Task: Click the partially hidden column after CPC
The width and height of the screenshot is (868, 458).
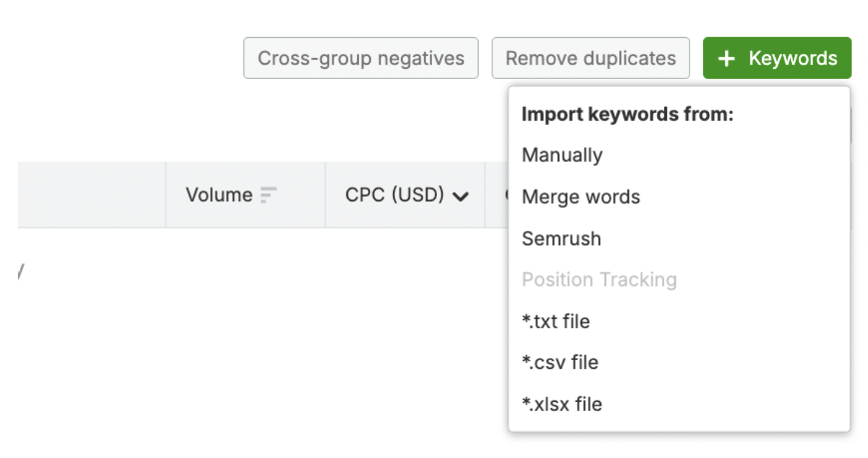Action: [x=497, y=195]
